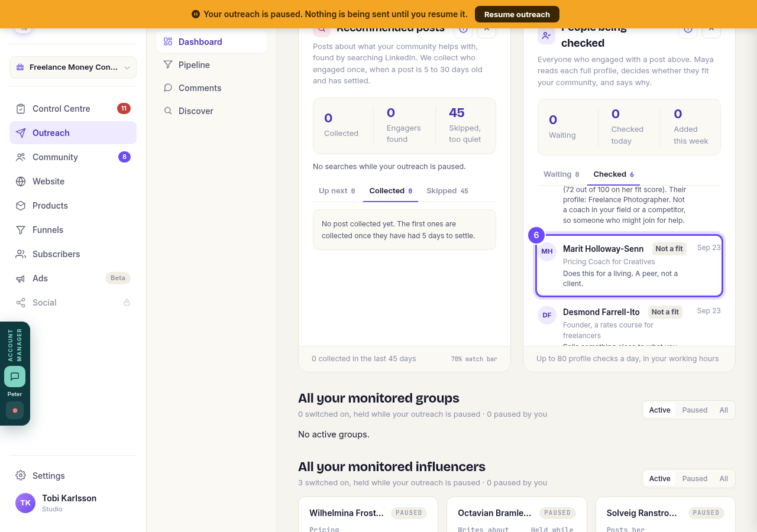This screenshot has height=532, width=757.
Task: Show Active monitored groups
Action: [x=660, y=410]
